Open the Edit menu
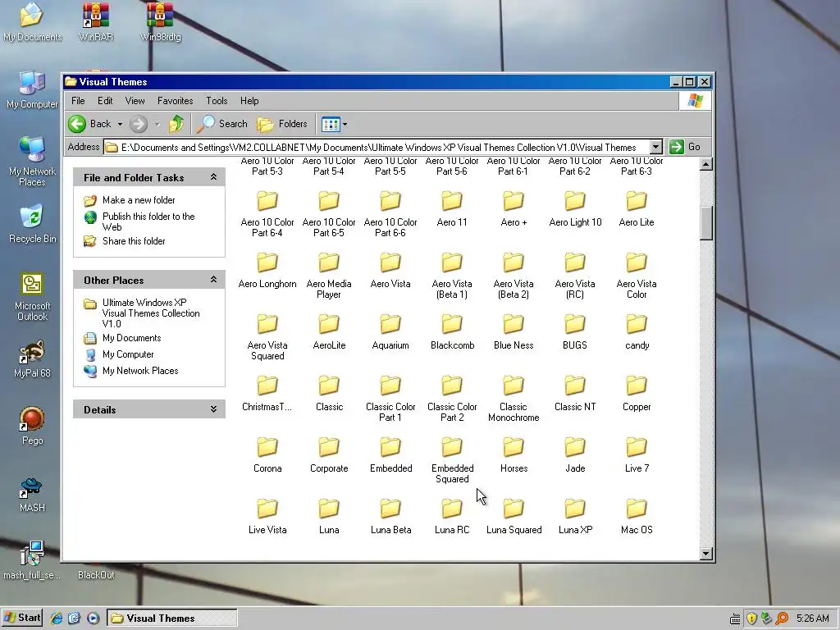This screenshot has width=840, height=630. point(105,101)
